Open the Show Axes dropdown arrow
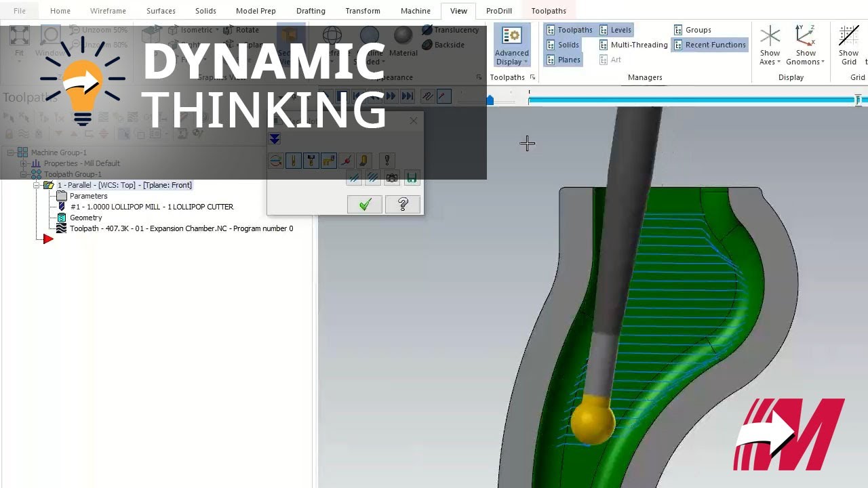The image size is (868, 488). coord(778,62)
